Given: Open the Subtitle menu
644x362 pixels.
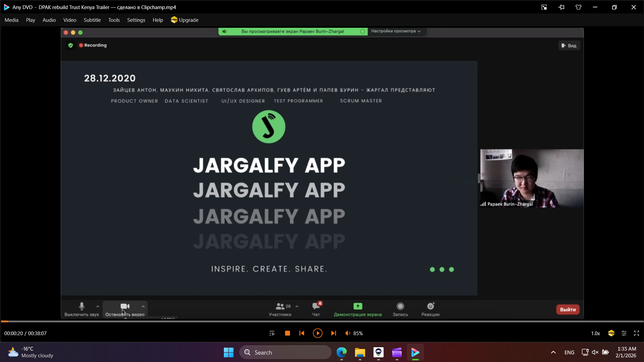Looking at the screenshot, I should 92,20.
